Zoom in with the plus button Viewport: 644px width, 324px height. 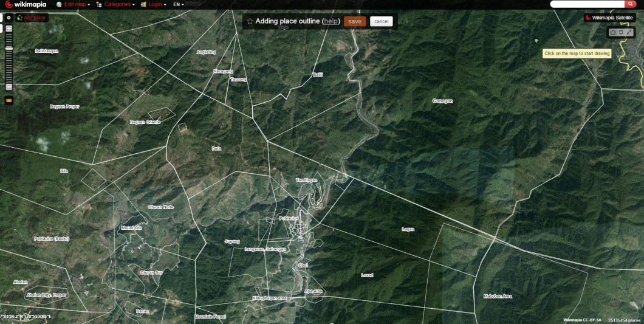(x=9, y=29)
